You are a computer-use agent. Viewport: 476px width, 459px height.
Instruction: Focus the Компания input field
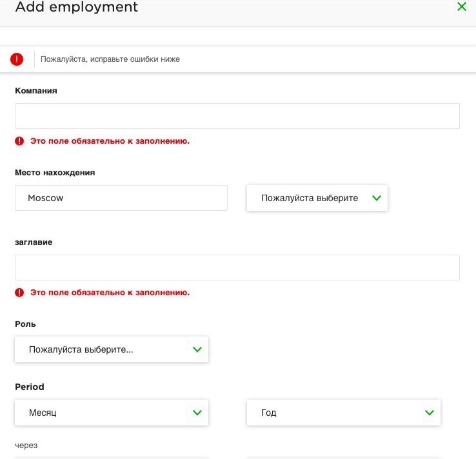[237, 116]
